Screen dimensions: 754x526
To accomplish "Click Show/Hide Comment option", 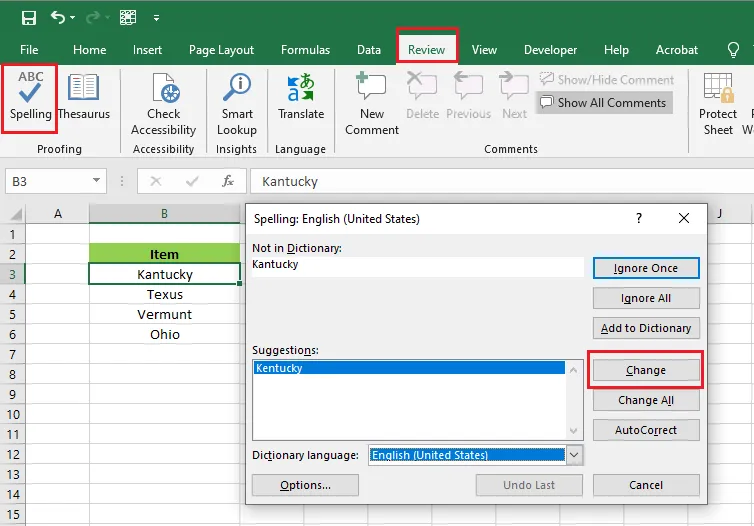I will [x=606, y=79].
